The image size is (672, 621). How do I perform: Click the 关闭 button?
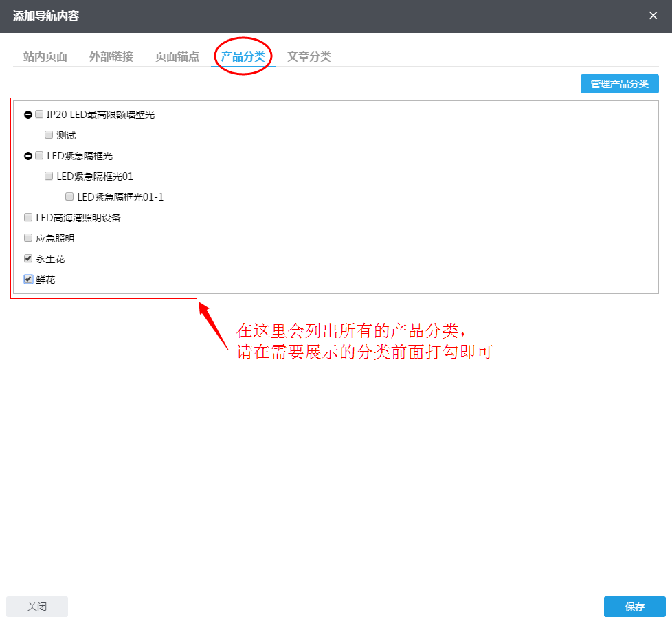[37, 607]
